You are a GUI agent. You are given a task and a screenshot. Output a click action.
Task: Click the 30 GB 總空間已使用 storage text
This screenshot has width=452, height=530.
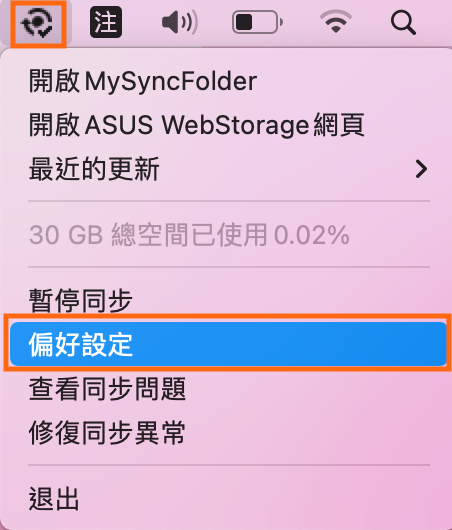pyautogui.click(x=189, y=235)
